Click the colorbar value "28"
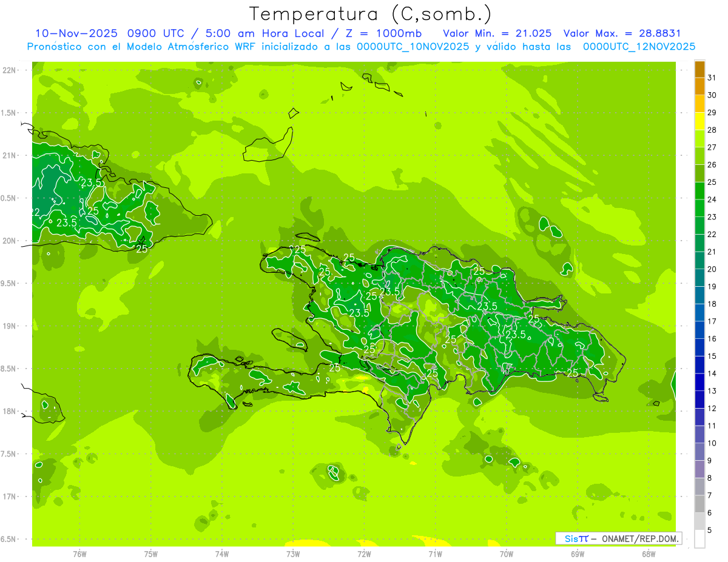Viewport: 728px width, 562px height. 712,130
